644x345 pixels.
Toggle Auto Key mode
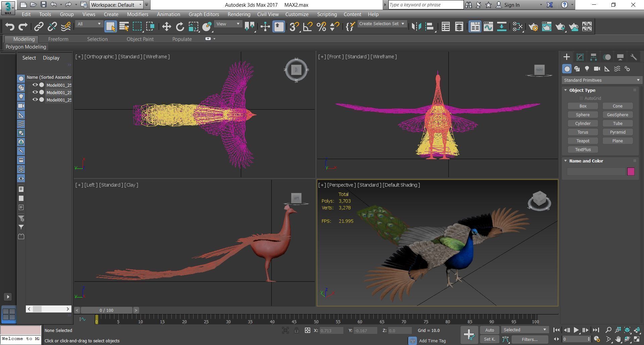(489, 330)
